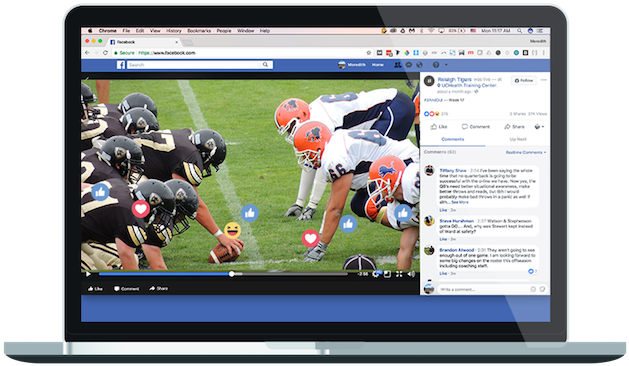Open the People menu
The height and width of the screenshot is (366, 629).
(224, 30)
